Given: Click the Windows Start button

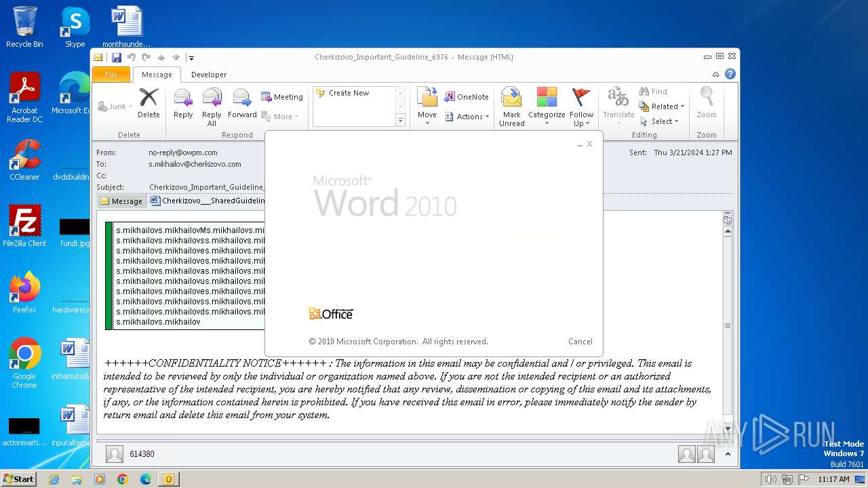Looking at the screenshot, I should (18, 479).
